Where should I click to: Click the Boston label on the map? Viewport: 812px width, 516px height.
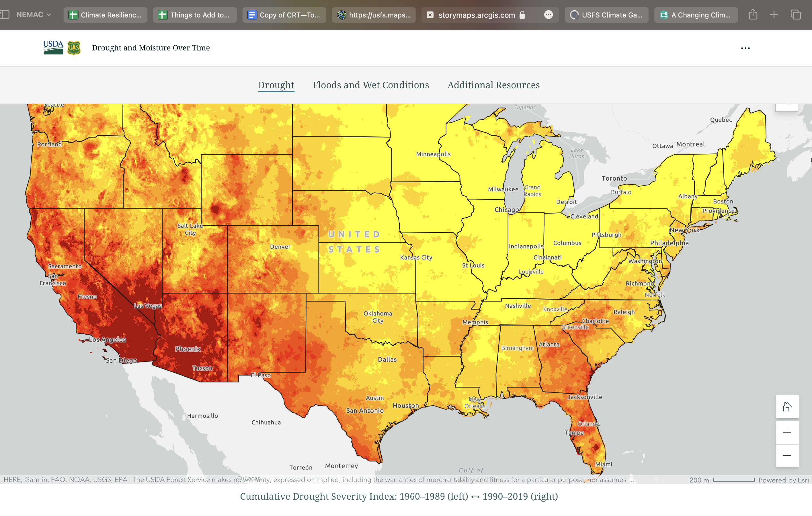tap(723, 201)
